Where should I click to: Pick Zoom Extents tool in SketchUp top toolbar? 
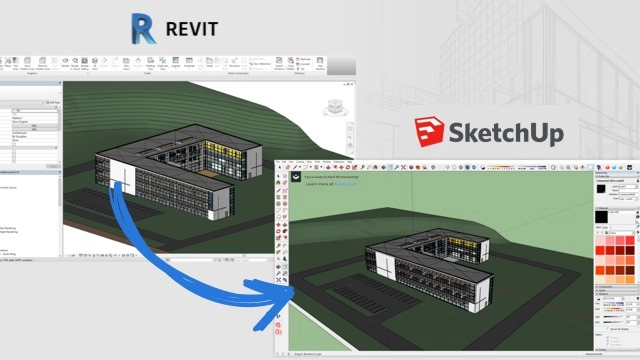(404, 167)
